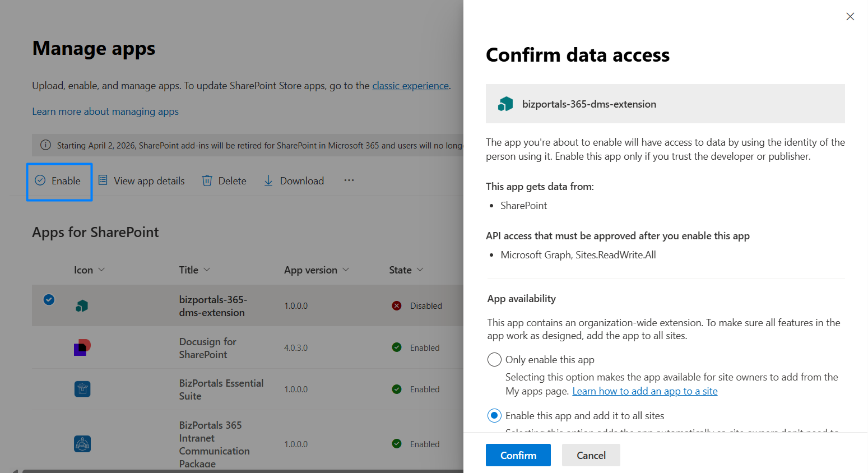Open Learn how to add an app link
Image resolution: width=868 pixels, height=473 pixels.
[x=644, y=391]
